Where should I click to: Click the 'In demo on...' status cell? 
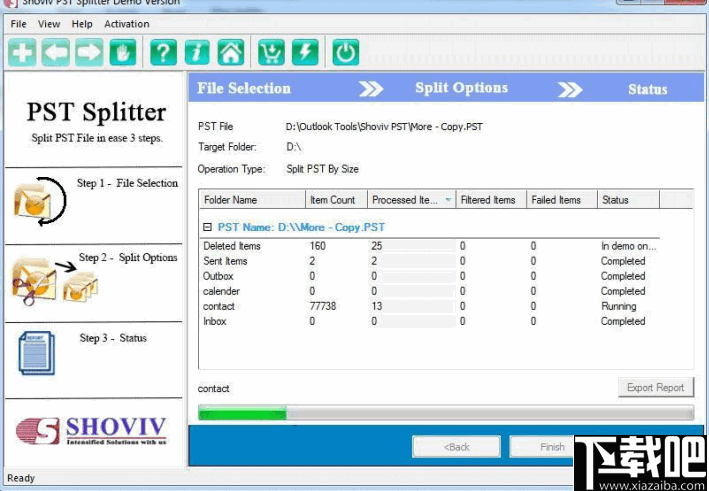[x=629, y=246]
